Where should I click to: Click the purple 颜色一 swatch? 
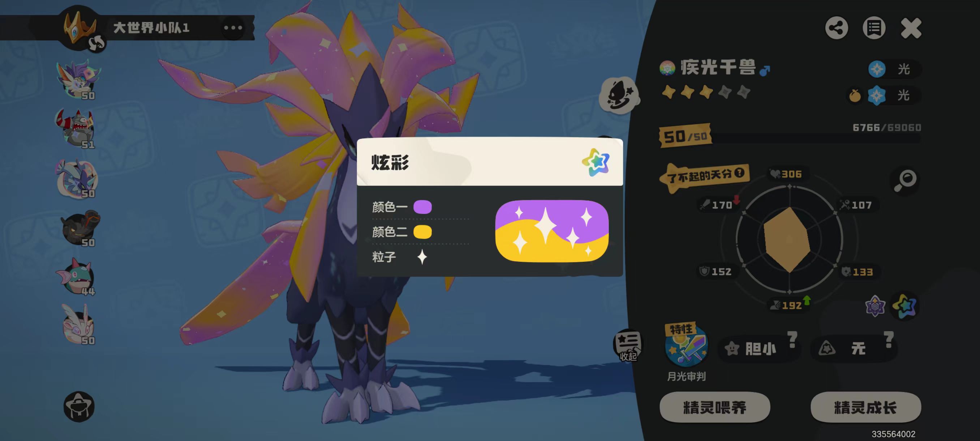pyautogui.click(x=422, y=207)
